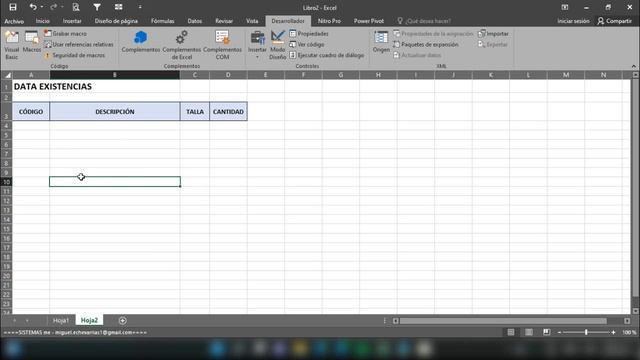The height and width of the screenshot is (360, 640).
Task: Open Seguridad de macros settings
Action: click(75, 55)
